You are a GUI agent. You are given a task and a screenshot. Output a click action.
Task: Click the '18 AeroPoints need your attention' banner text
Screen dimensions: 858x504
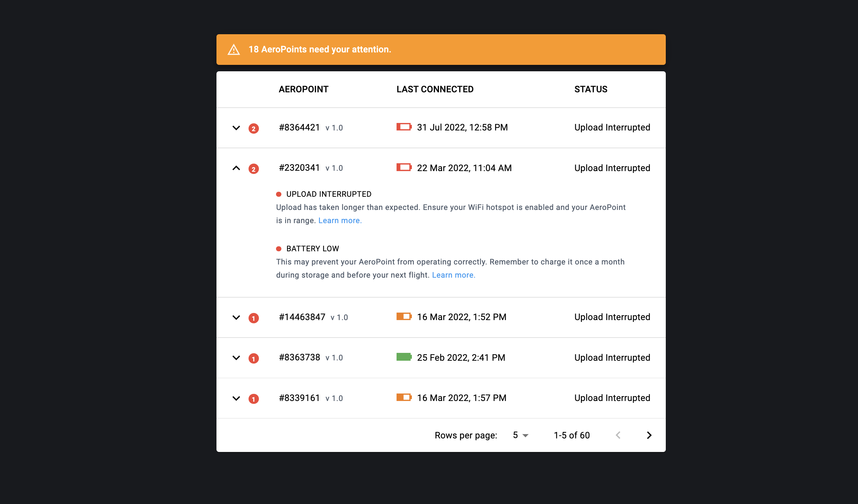(320, 50)
